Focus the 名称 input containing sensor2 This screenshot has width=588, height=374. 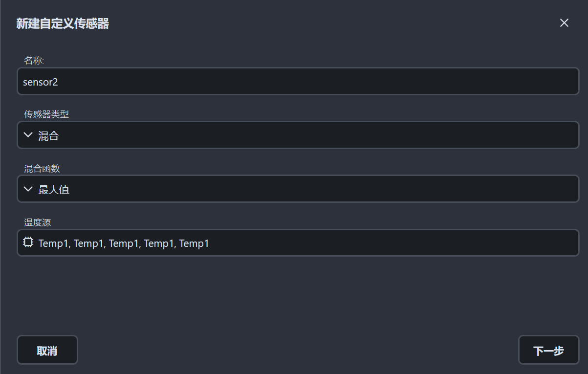298,81
